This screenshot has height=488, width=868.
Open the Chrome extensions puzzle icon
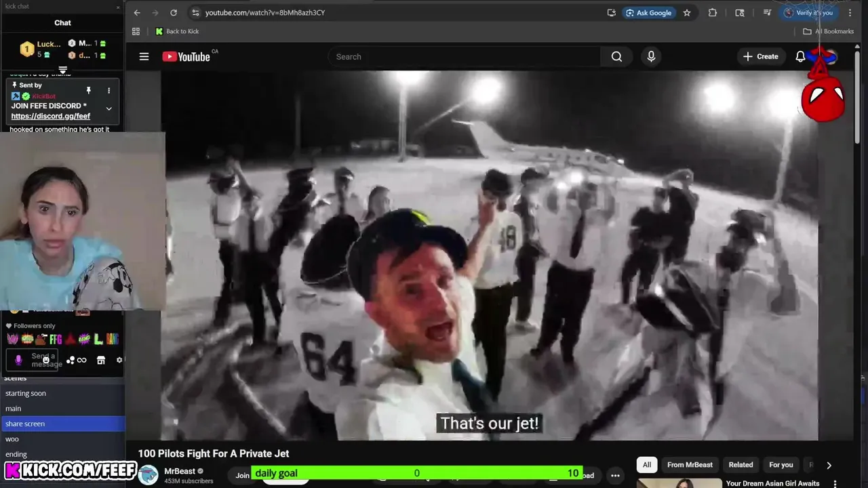(713, 12)
